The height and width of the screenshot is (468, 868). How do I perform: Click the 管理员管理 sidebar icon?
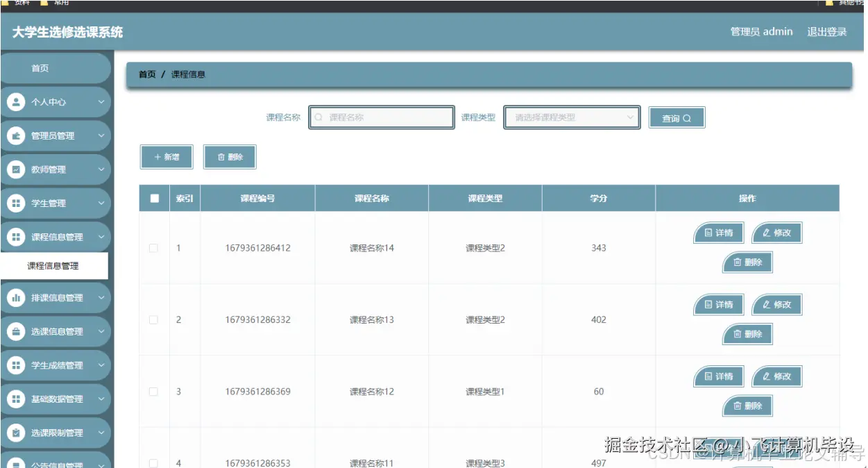(x=16, y=136)
